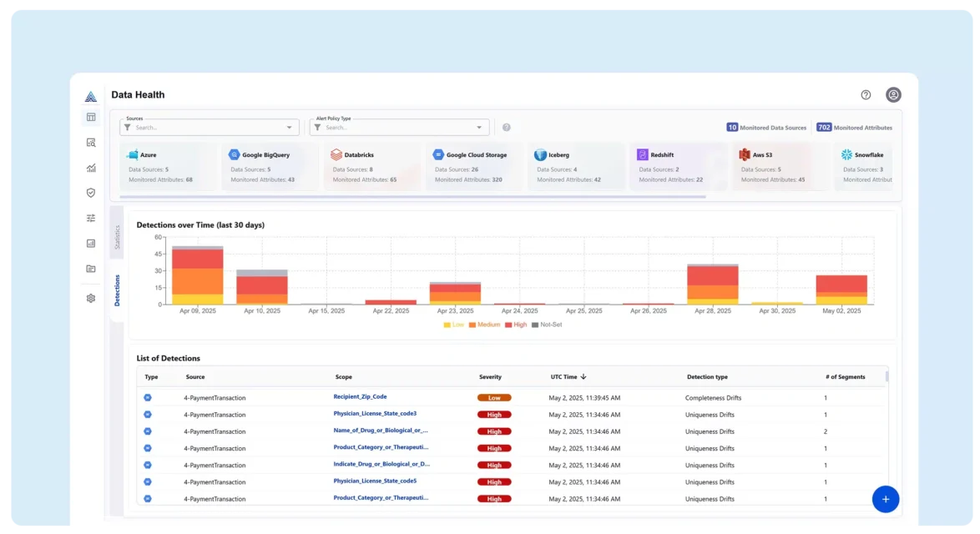This screenshot has width=980, height=534.
Task: Open the settings gear in sidebar
Action: point(91,298)
